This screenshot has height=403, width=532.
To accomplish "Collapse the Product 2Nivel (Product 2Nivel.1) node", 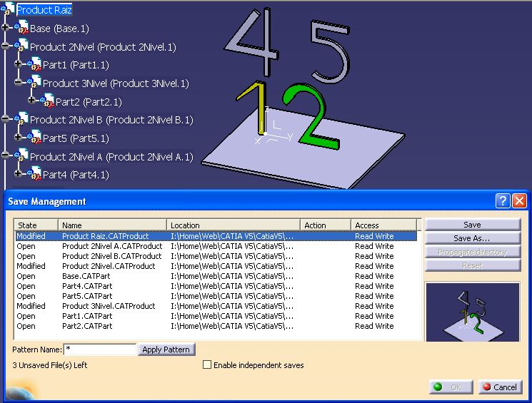I will (5, 46).
